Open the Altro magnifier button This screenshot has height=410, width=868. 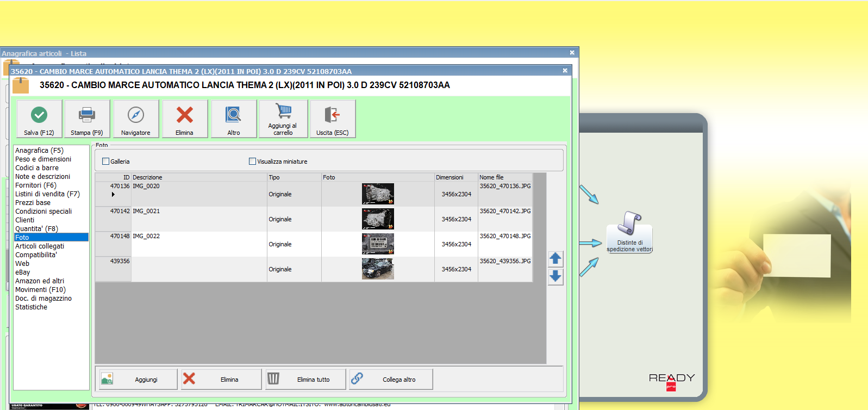234,119
